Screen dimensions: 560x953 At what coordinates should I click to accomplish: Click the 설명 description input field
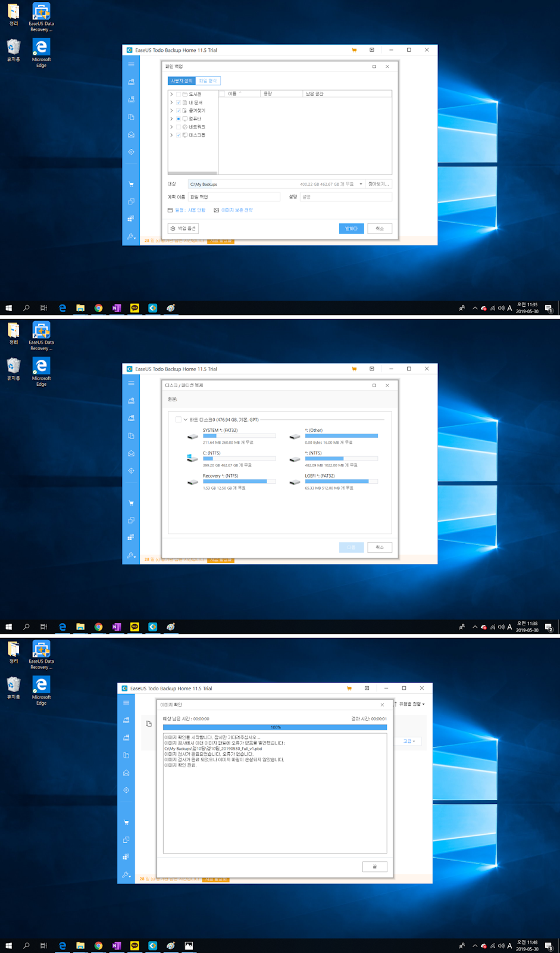coord(346,197)
